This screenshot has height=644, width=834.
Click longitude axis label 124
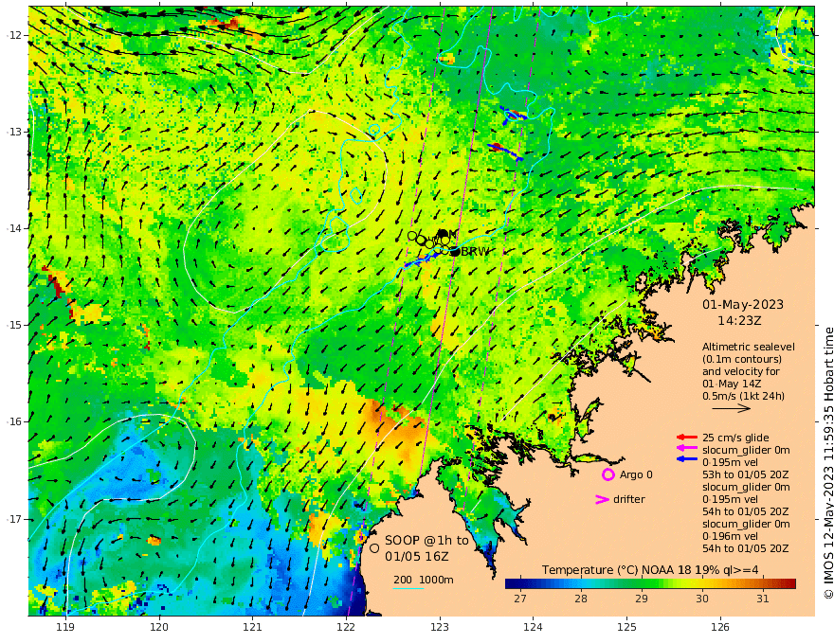(533, 628)
